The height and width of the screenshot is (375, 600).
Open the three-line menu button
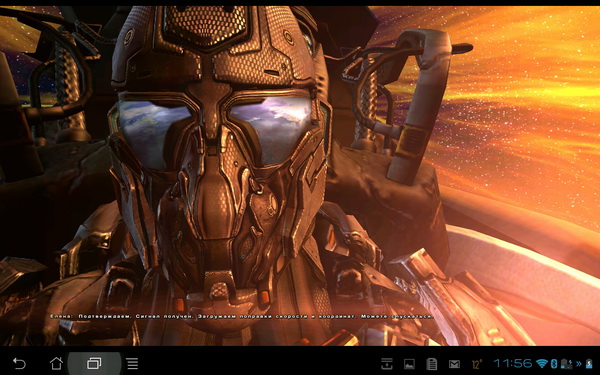pyautogui.click(x=132, y=363)
